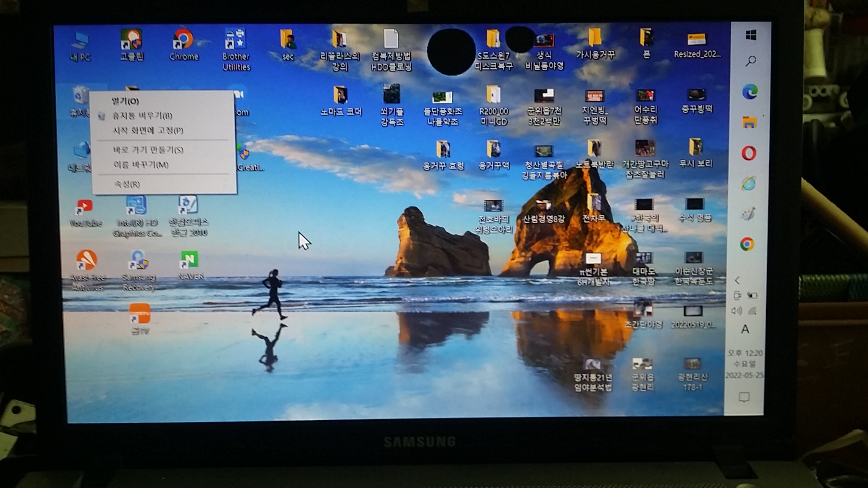Launch Chrome from the desktop icon

(184, 45)
